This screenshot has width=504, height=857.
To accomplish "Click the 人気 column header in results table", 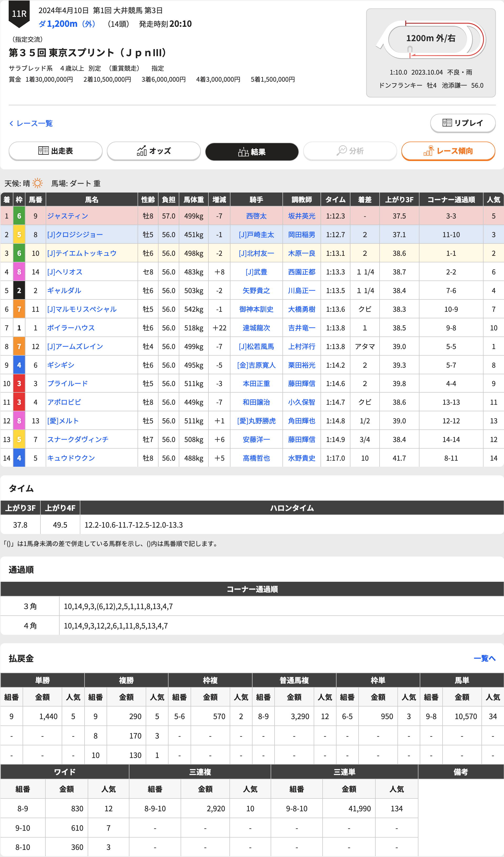I will pos(493,200).
